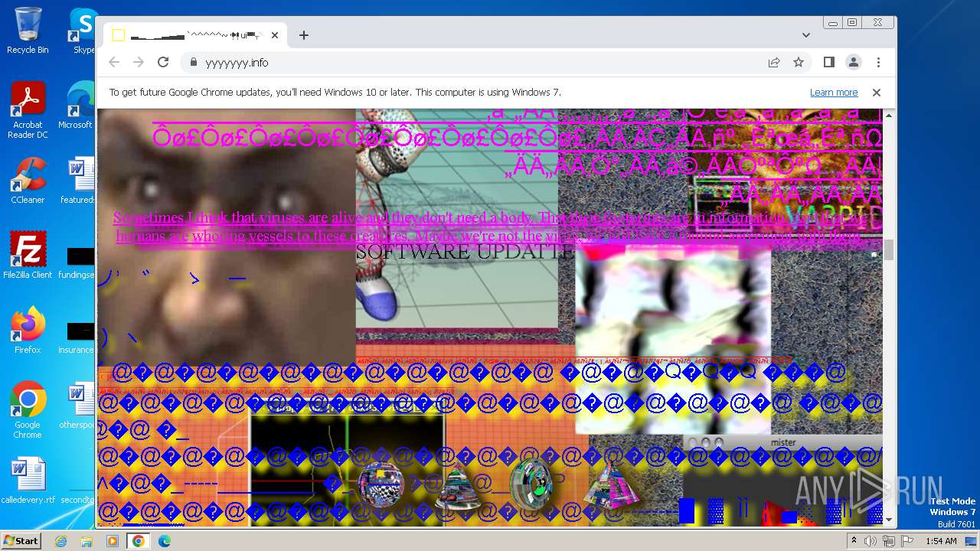The width and height of the screenshot is (980, 551).
Task: Show hidden tray icons arrow
Action: coord(854,541)
